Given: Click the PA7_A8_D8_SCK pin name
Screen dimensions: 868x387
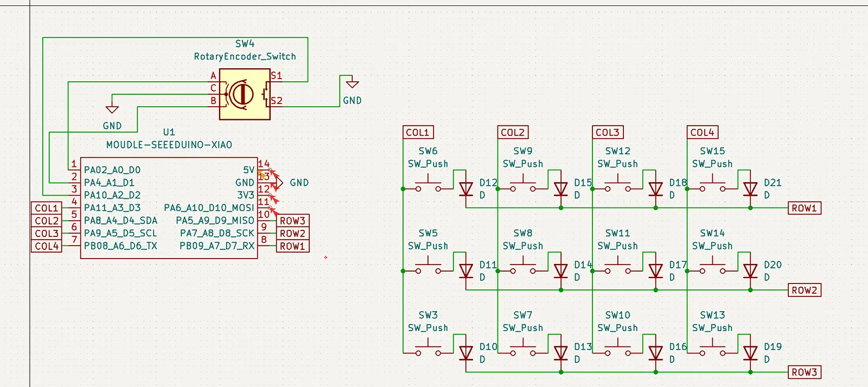Looking at the screenshot, I should pos(217,233).
